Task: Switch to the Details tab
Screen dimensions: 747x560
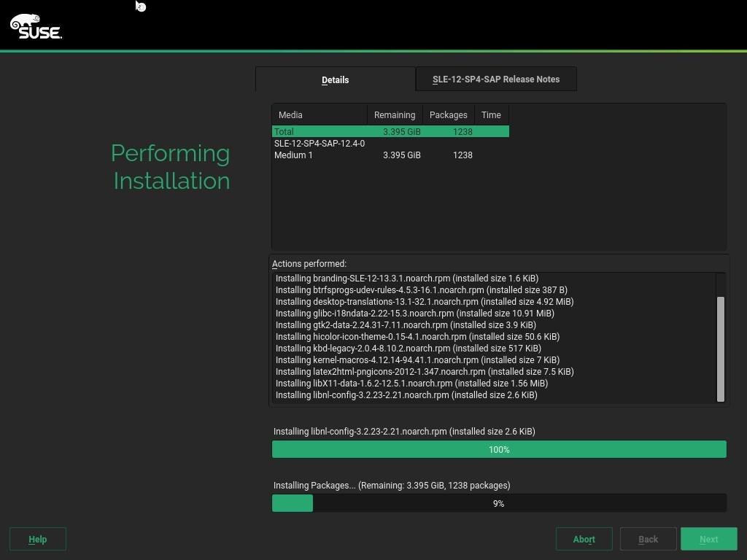Action: tap(336, 79)
